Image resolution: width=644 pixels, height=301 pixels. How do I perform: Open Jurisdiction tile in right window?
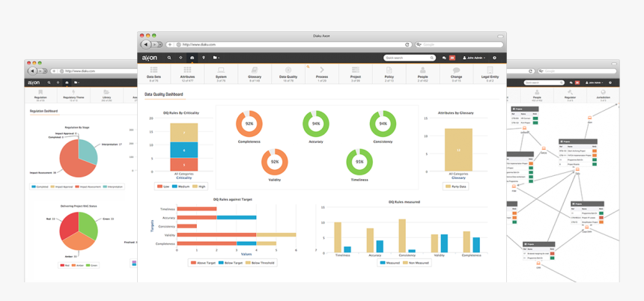603,95
